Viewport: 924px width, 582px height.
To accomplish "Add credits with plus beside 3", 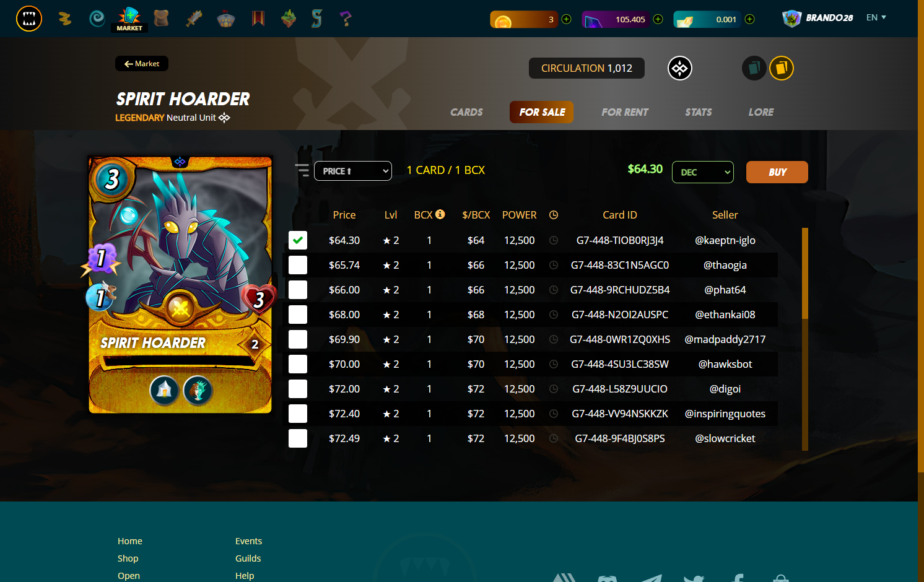I will (566, 19).
